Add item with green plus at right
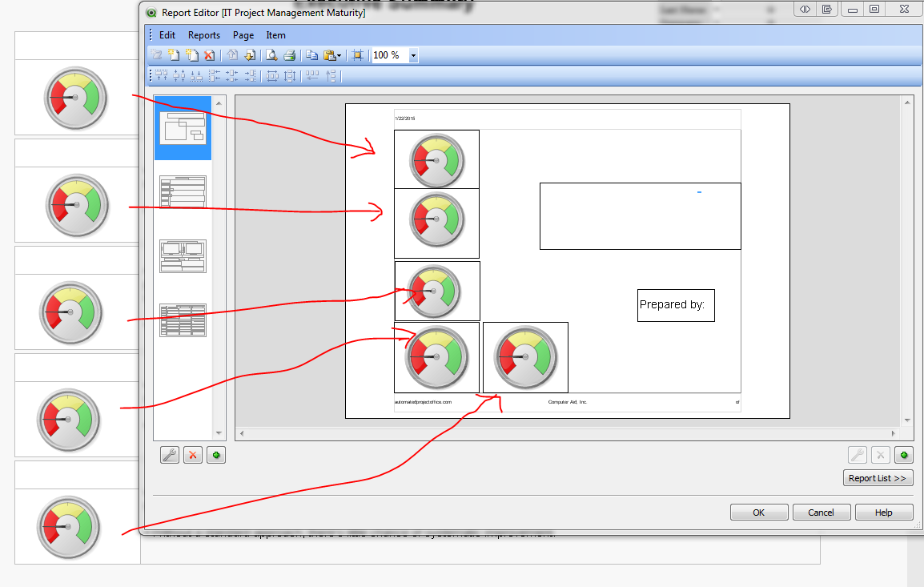The height and width of the screenshot is (587, 924). click(x=904, y=455)
